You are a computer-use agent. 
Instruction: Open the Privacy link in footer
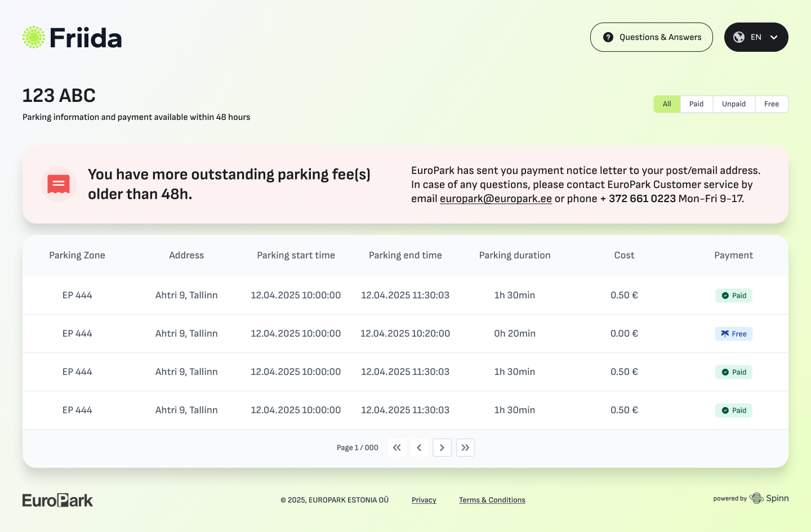coord(424,500)
